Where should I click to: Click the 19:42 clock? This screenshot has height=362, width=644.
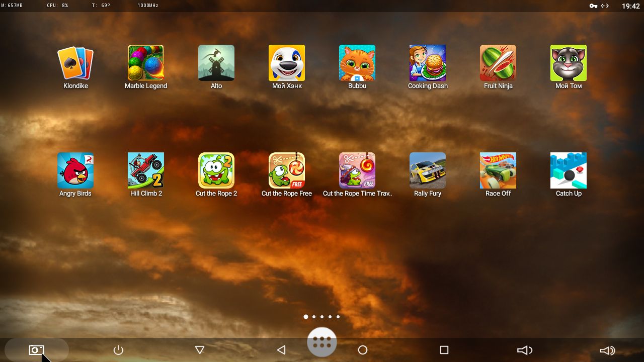pyautogui.click(x=630, y=6)
